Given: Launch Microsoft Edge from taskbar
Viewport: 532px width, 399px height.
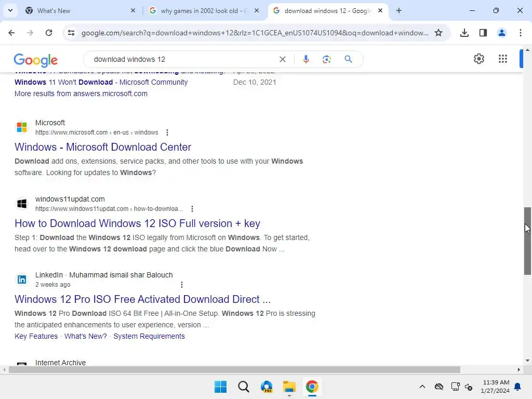Looking at the screenshot, I should (267, 387).
